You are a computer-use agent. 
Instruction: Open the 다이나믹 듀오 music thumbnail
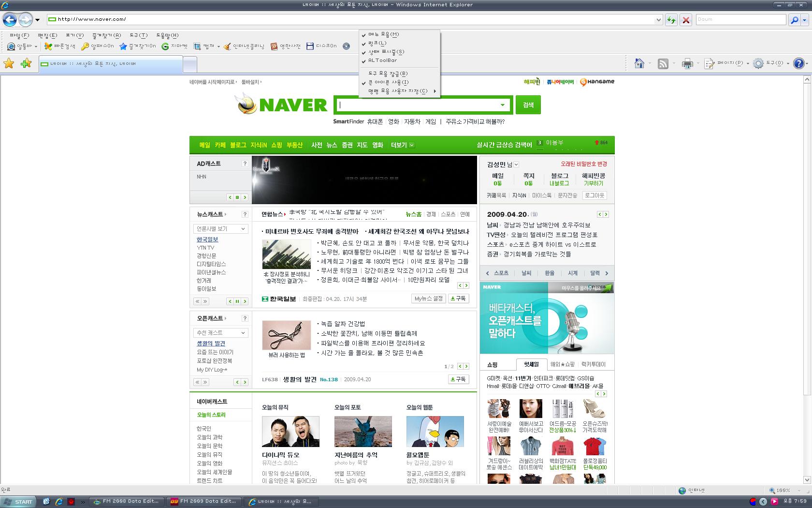(290, 432)
